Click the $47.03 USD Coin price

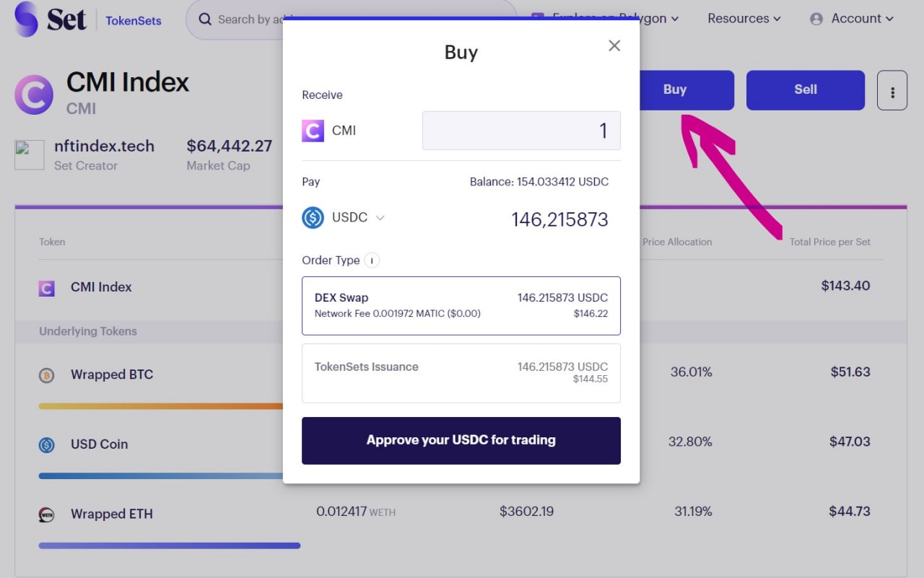click(850, 442)
